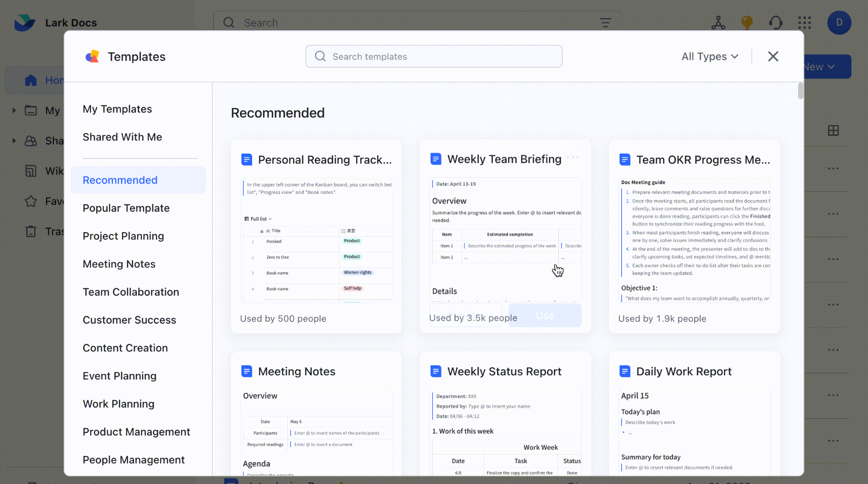Screen dimensions: 868x484
Task: Switch to grid view icon
Action: (833, 131)
